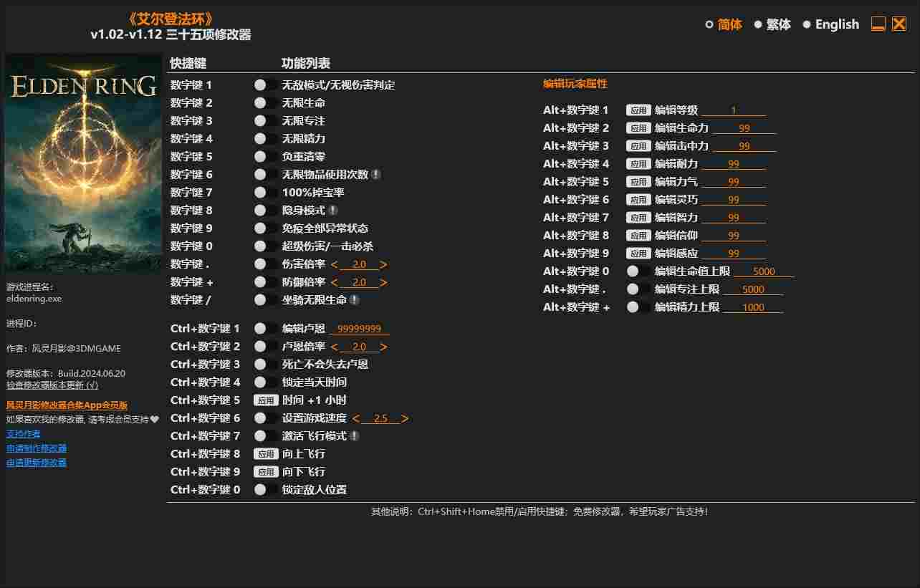Image resolution: width=920 pixels, height=588 pixels.
Task: Decrease 设置游戏速度 with left arrow
Action: tap(355, 418)
